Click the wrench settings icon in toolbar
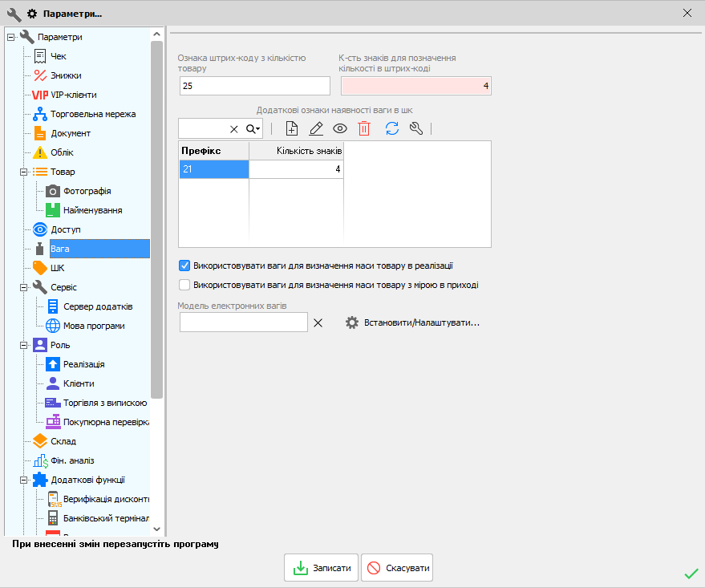The height and width of the screenshot is (588, 705). pos(415,128)
